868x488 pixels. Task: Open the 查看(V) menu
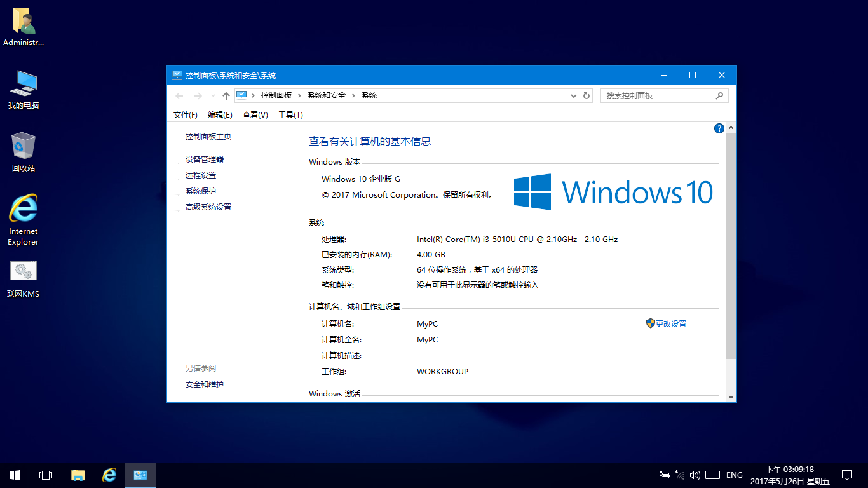coord(255,115)
